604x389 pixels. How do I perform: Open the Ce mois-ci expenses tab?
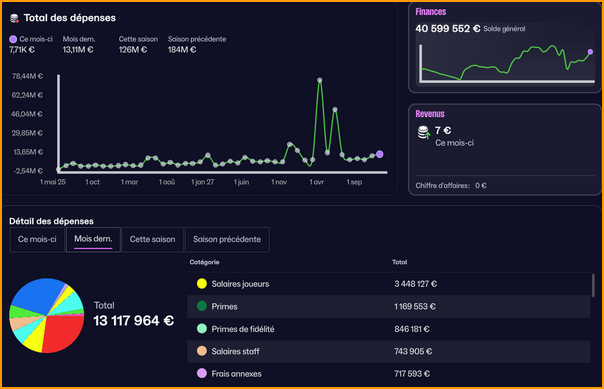pyautogui.click(x=37, y=239)
